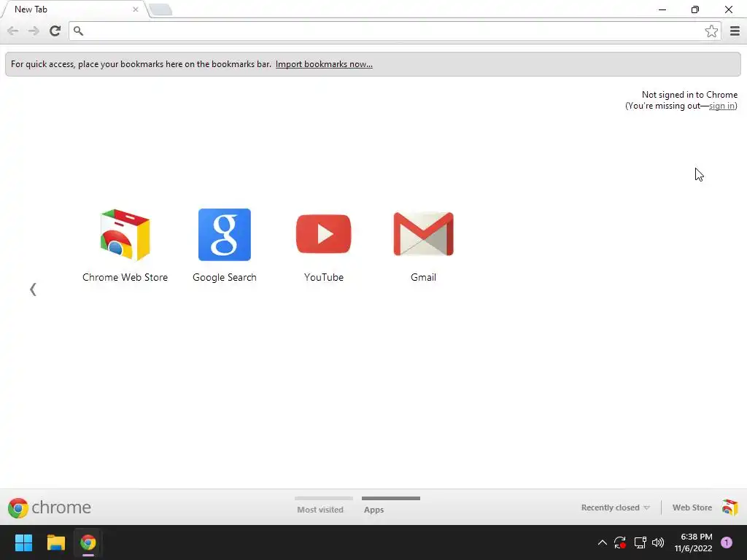
Task: Open network settings from the tray icon
Action: pos(640,542)
